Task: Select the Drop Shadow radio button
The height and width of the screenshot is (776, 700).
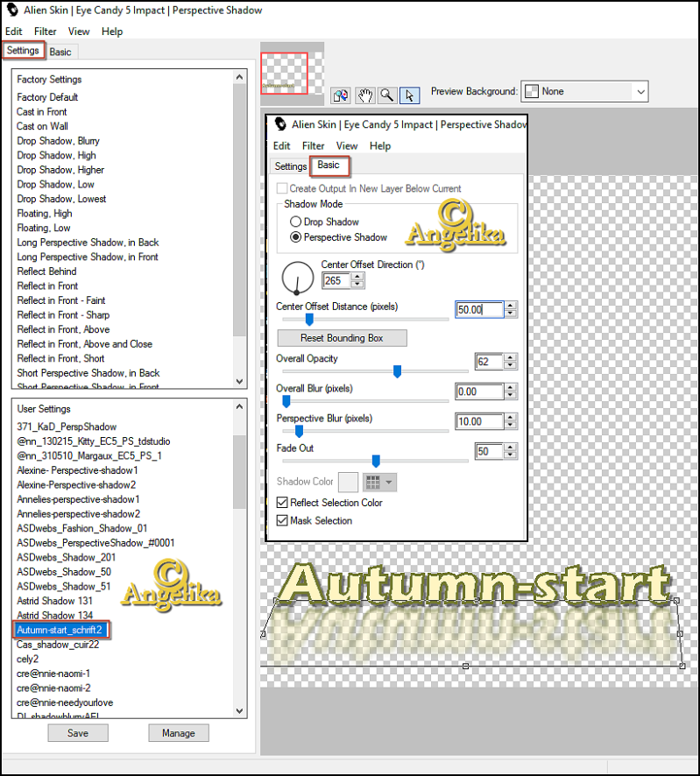Action: point(295,222)
